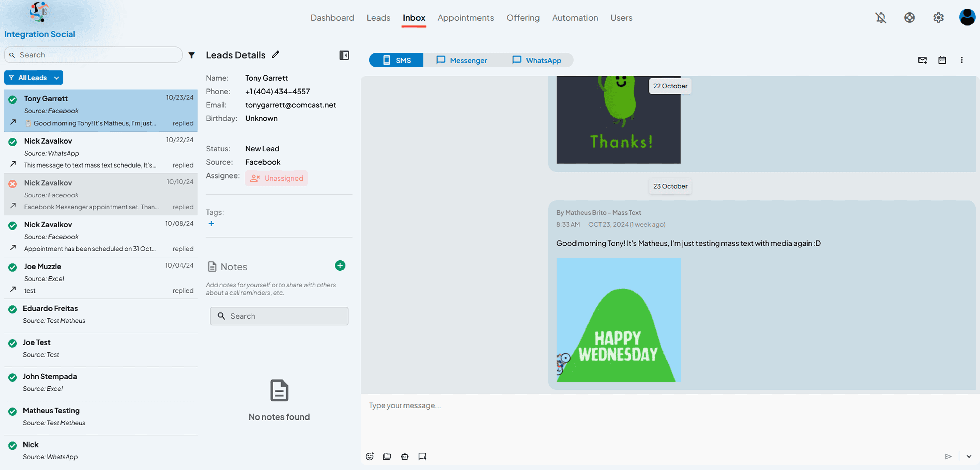
Task: Toggle muted notifications bell icon
Action: click(881, 18)
